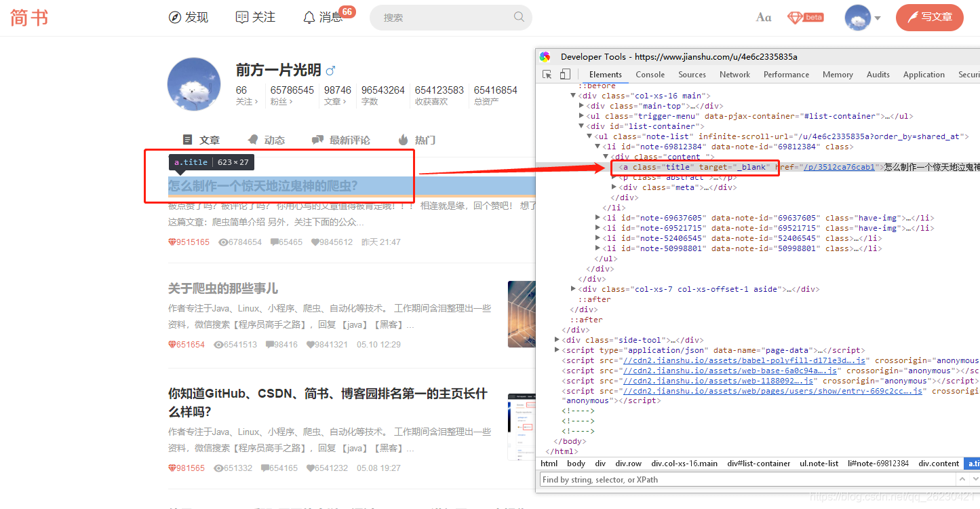
Task: Toggle the DevTools device toolbar icon
Action: [x=565, y=74]
